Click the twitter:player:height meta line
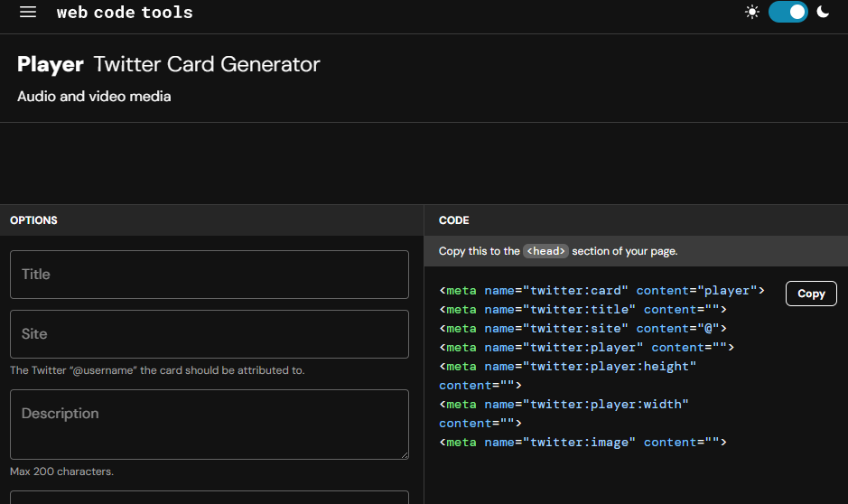848x504 pixels. 567,376
